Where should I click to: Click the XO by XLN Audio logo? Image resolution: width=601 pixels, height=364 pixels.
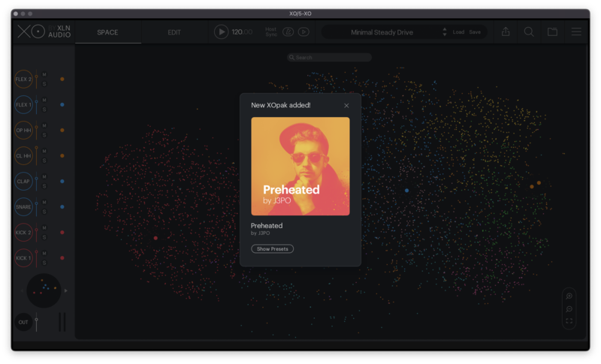click(x=44, y=32)
